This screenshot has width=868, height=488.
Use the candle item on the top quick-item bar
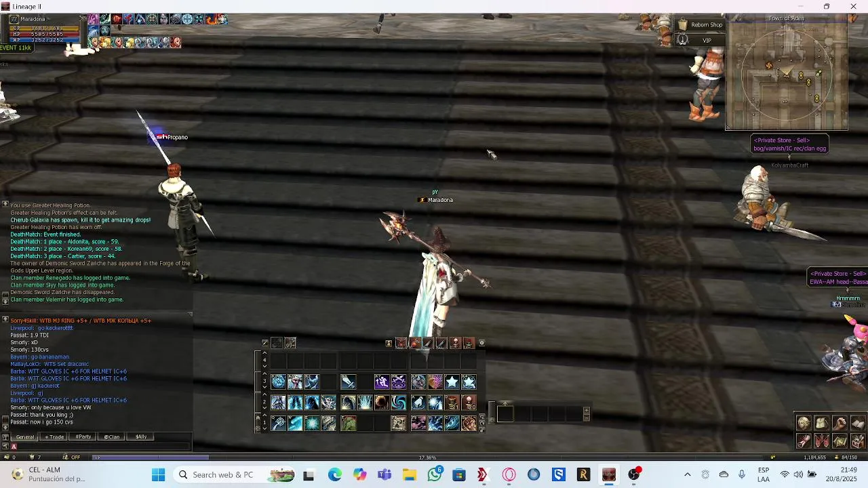456,343
